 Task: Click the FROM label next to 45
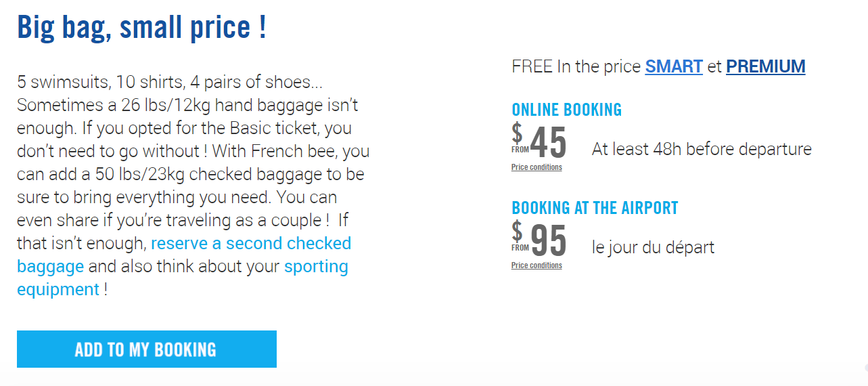tap(520, 150)
